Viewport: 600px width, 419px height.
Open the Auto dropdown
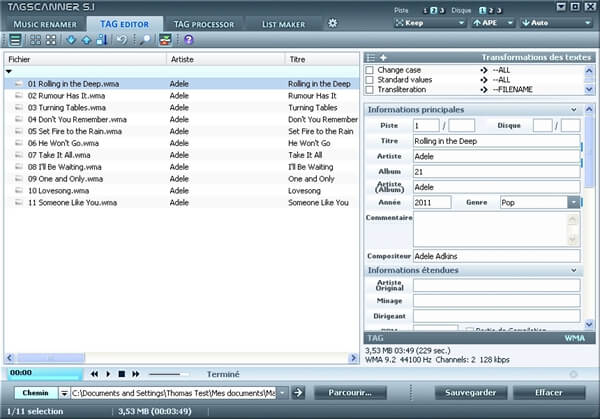(x=557, y=23)
